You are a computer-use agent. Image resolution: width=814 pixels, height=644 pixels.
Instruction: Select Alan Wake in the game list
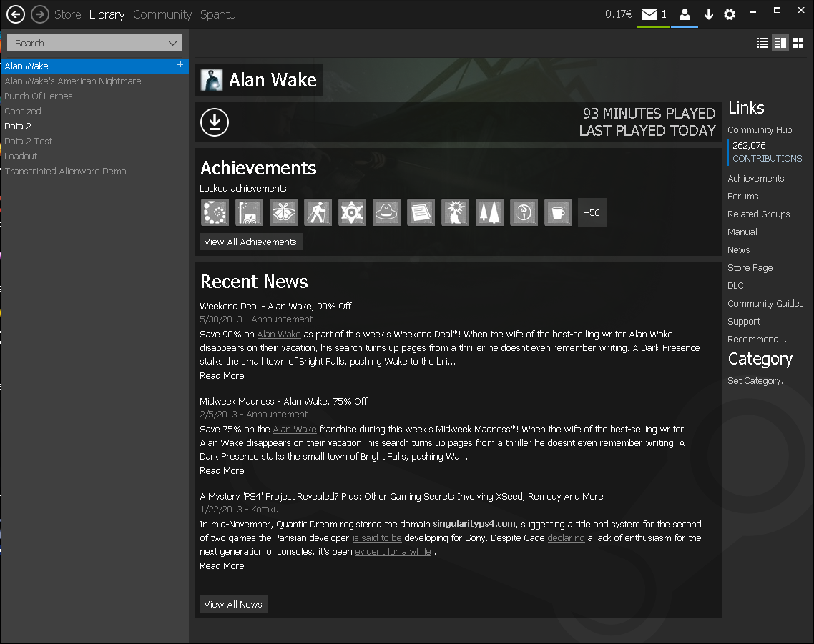pos(94,66)
